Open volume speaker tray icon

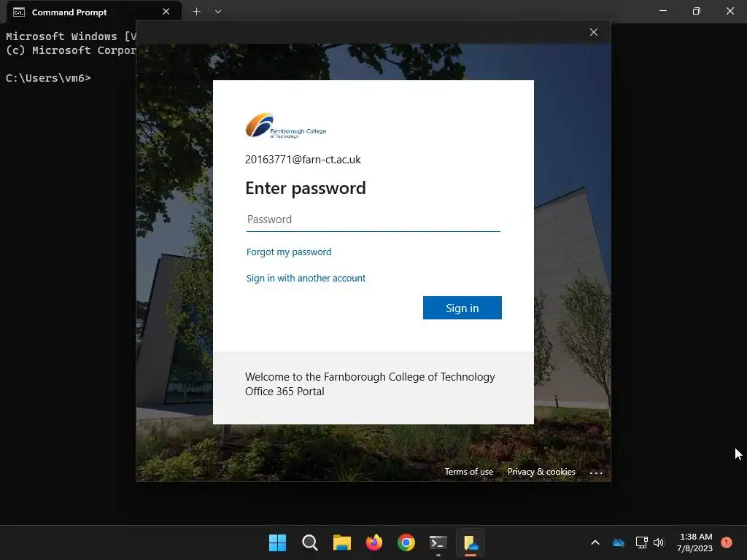(x=659, y=542)
